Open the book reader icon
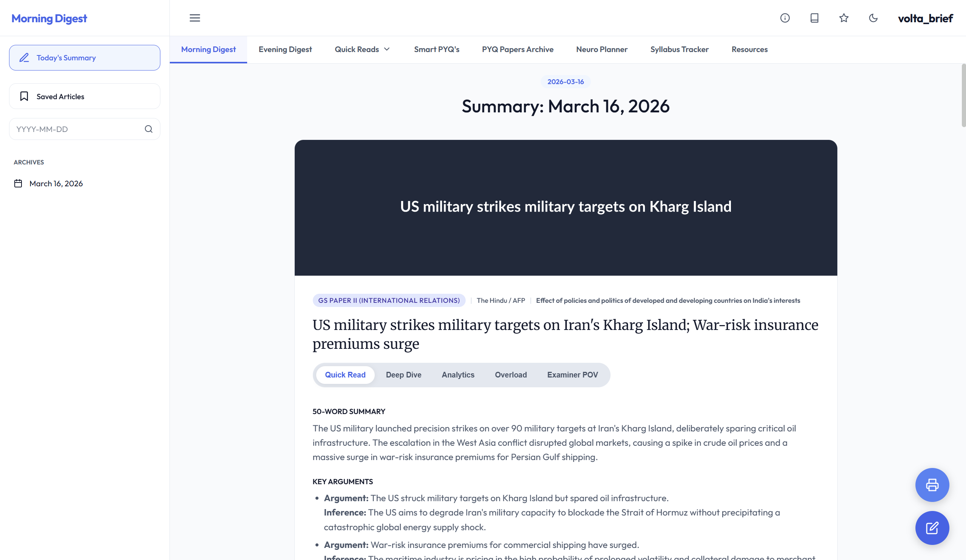Image resolution: width=966 pixels, height=560 pixels. click(x=814, y=18)
